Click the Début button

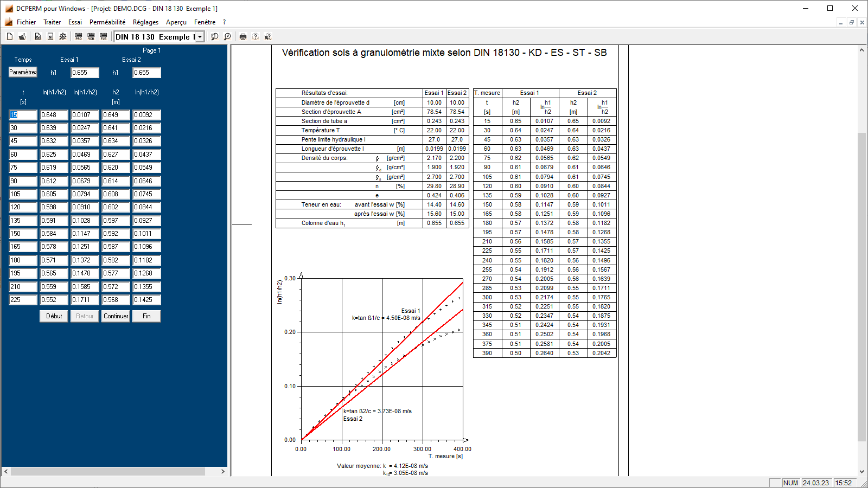click(x=54, y=316)
